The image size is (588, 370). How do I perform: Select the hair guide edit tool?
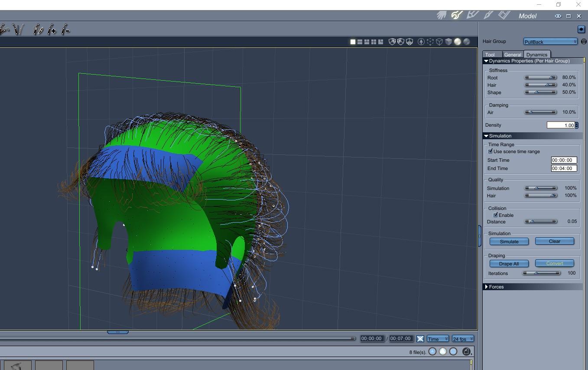[38, 29]
